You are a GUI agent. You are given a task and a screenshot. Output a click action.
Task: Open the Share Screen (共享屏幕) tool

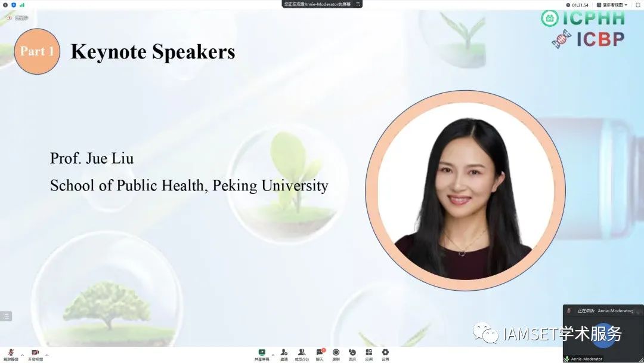pyautogui.click(x=262, y=354)
